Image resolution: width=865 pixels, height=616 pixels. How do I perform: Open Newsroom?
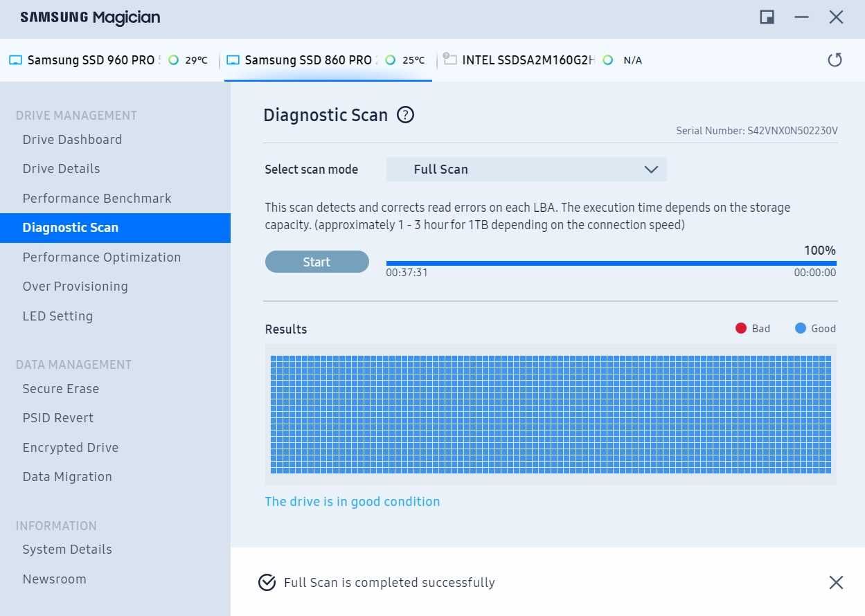click(54, 579)
